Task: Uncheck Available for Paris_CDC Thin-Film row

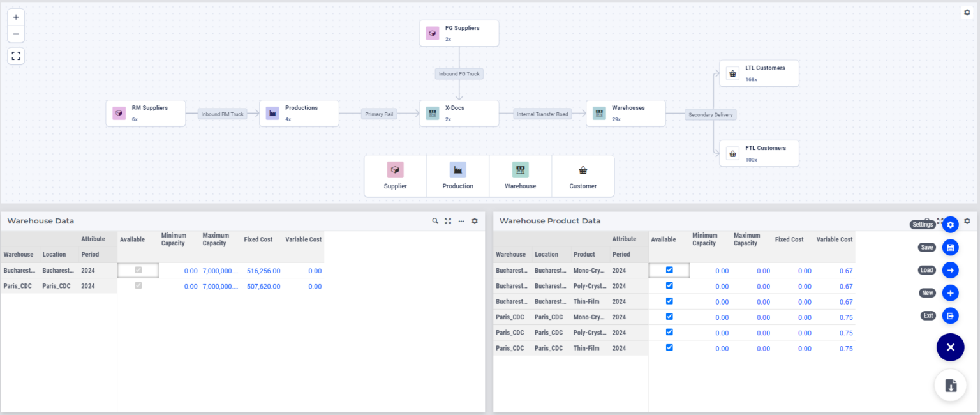Action: click(669, 348)
